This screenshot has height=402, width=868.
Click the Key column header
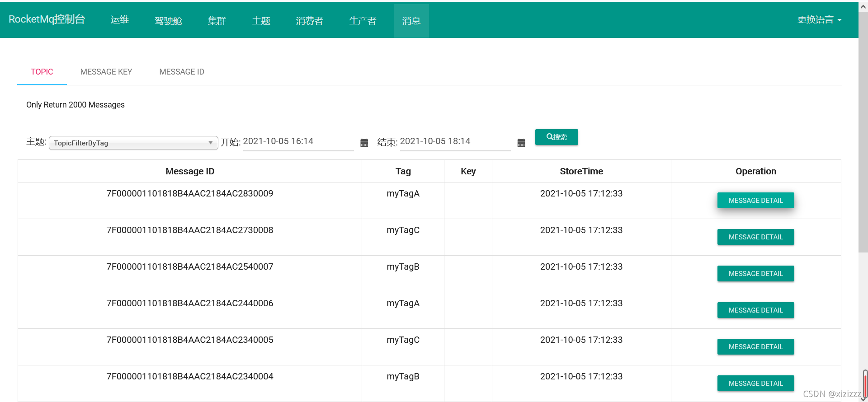coord(468,171)
